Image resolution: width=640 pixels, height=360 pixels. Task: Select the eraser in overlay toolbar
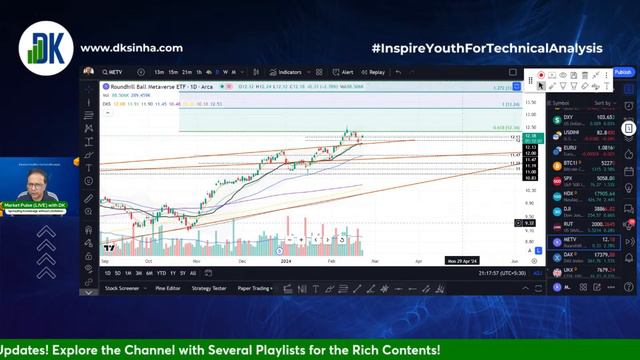coord(585,86)
